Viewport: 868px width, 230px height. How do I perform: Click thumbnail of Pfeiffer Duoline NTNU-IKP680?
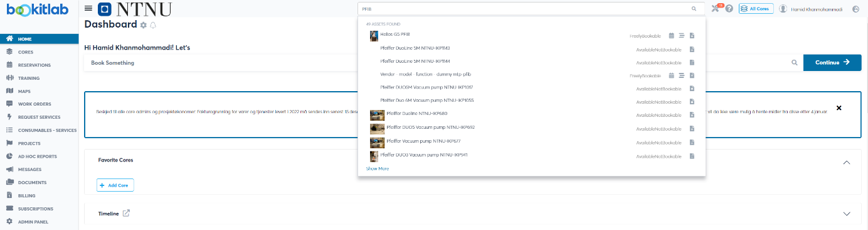[377, 115]
